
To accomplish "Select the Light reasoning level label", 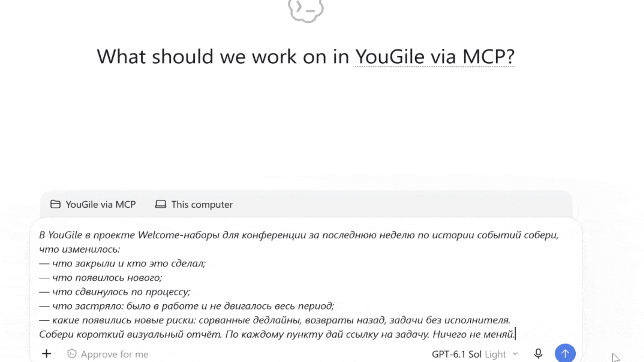I will pyautogui.click(x=495, y=354).
